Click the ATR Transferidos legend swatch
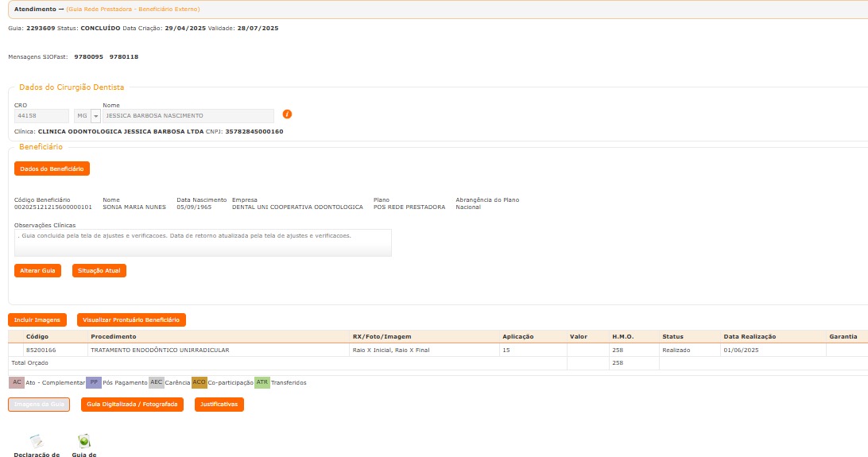The height and width of the screenshot is (457, 868). (262, 382)
